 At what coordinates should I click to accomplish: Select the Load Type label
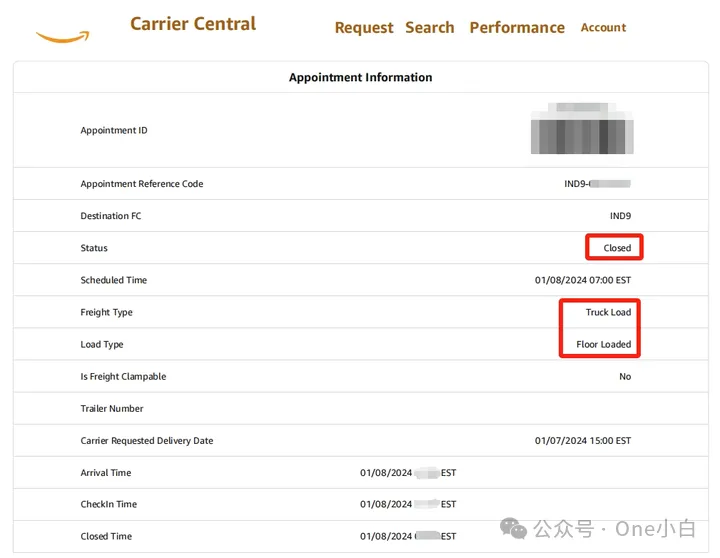tap(101, 344)
